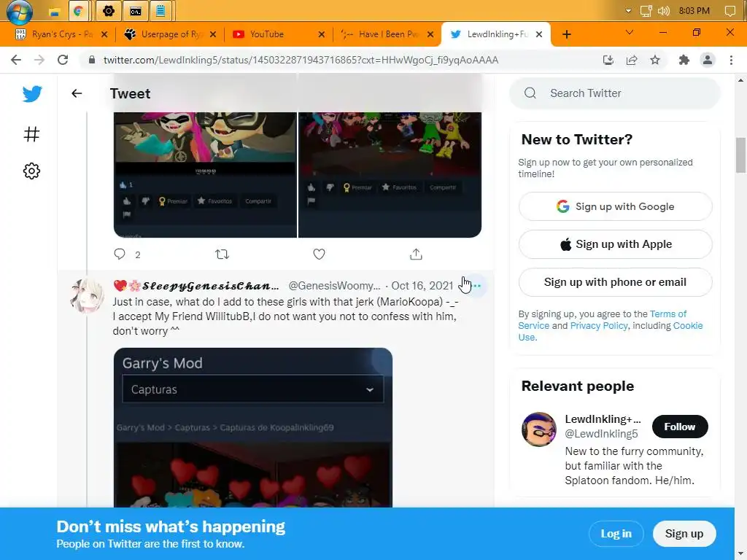Open the tab search chevron
The width and height of the screenshot is (747, 560).
point(630,32)
